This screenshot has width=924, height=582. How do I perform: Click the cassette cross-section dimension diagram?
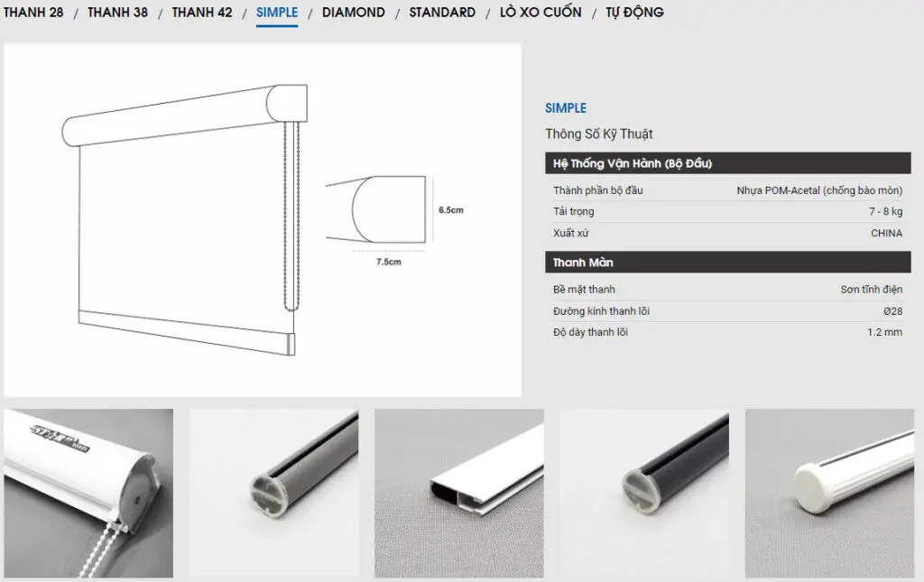(x=394, y=220)
